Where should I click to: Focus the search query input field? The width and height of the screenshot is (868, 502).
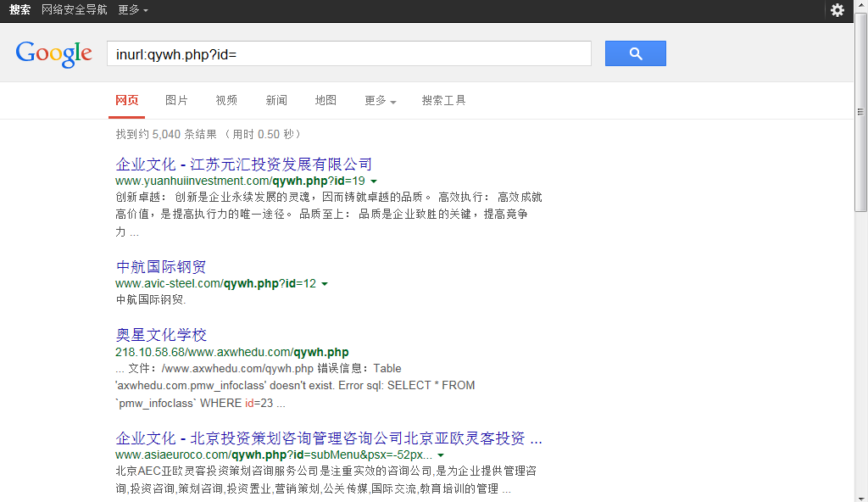(348, 53)
